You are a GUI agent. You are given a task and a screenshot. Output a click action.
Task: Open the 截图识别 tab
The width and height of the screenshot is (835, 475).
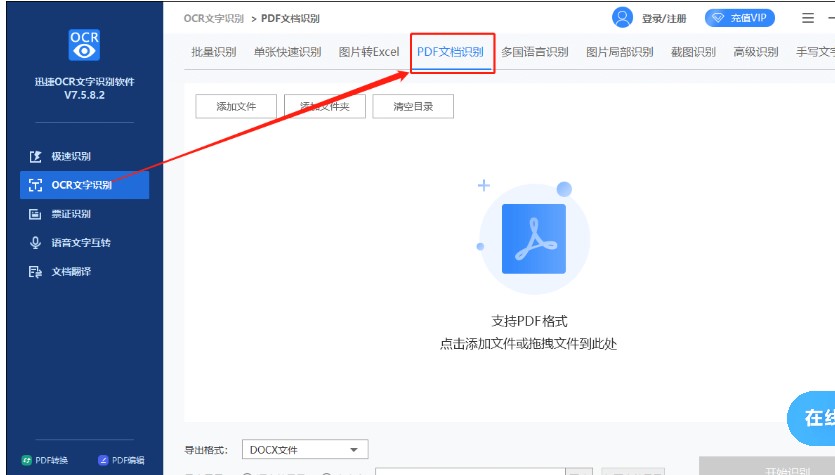pos(693,52)
